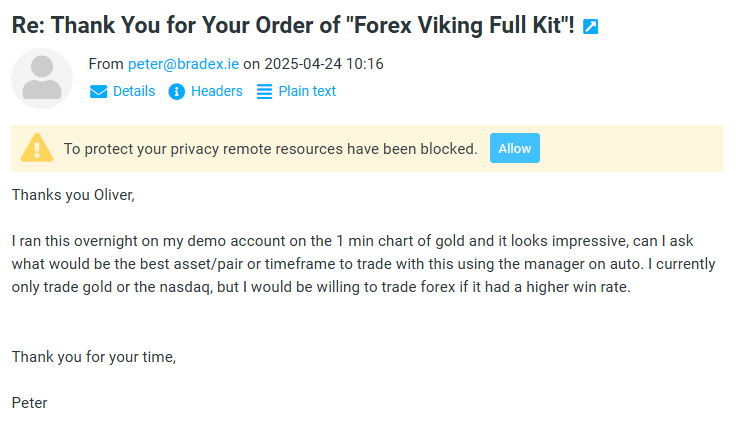The image size is (736, 430).
Task: Click the message date 2025-04-24 10:16
Action: tap(324, 64)
